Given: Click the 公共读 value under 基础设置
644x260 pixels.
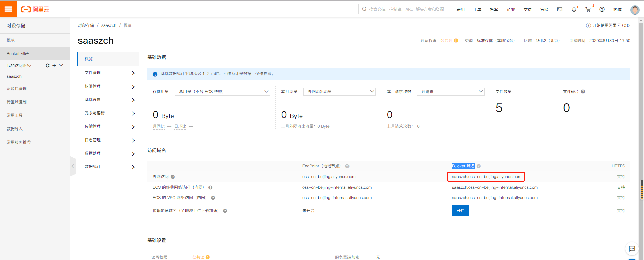Looking at the screenshot, I should 198,257.
